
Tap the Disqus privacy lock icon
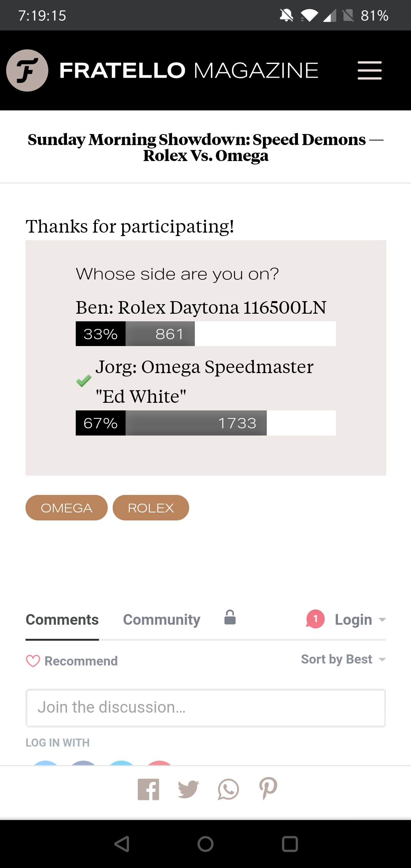point(230,618)
